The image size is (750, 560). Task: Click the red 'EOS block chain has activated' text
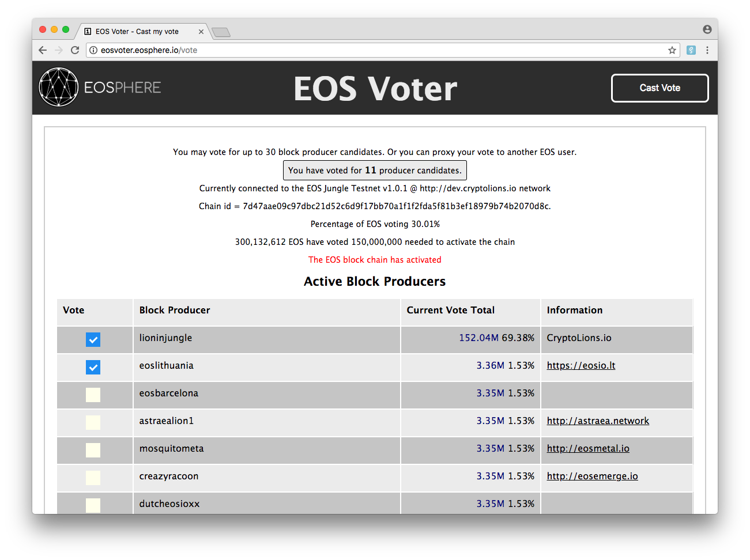tap(375, 260)
